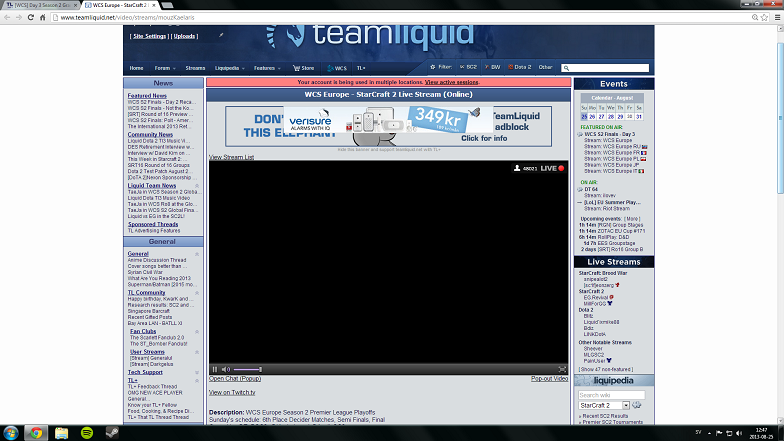Collapse the [LoL] EU Summer Play event
The height and width of the screenshot is (441, 784).
click(580, 202)
